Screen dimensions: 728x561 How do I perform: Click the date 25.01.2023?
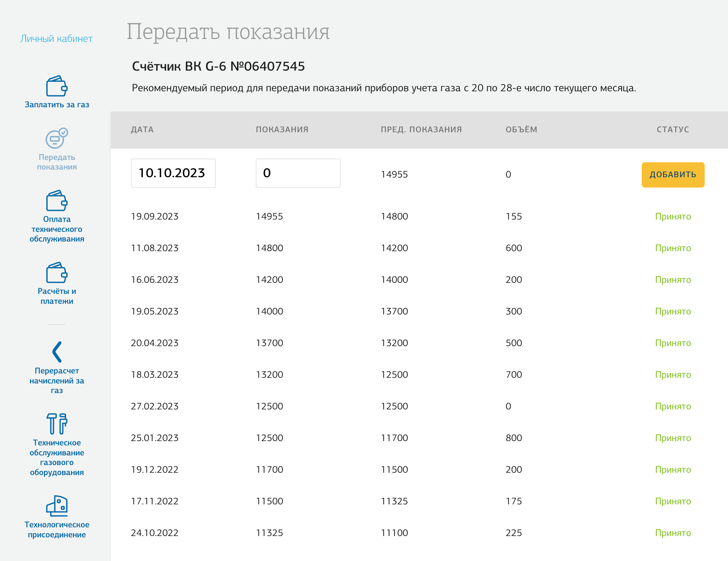click(x=155, y=438)
